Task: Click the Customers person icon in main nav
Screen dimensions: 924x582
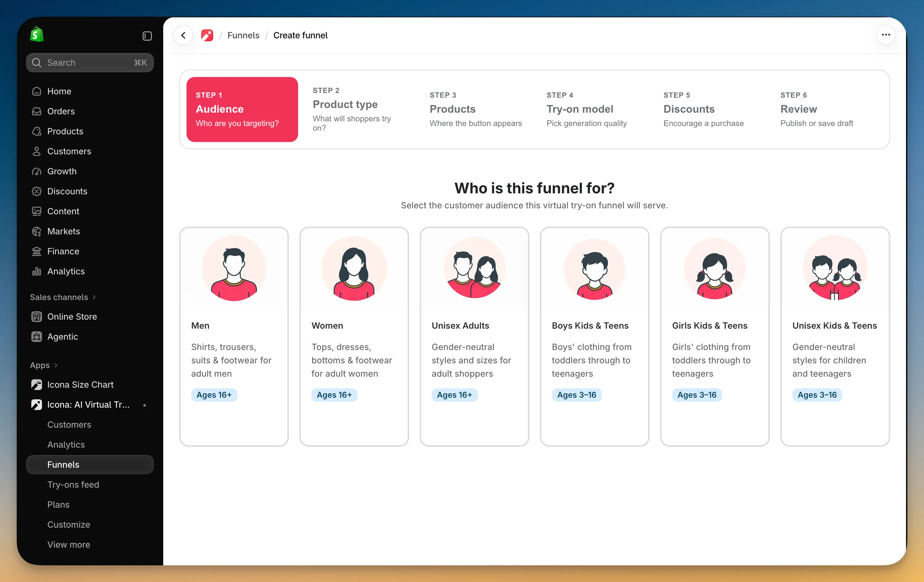Action: pyautogui.click(x=36, y=151)
